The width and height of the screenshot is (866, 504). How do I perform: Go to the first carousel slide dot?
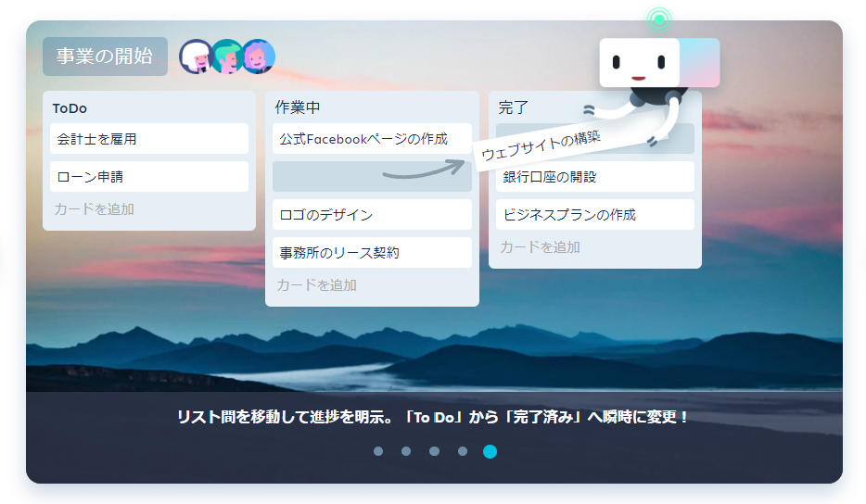[x=378, y=451]
